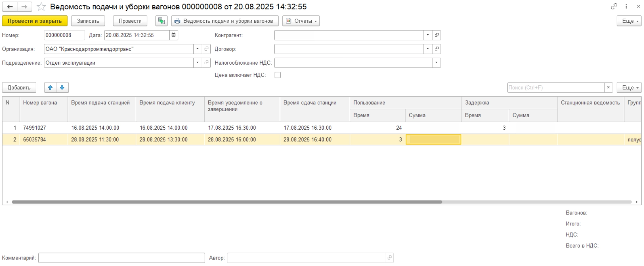
Task: Click the Номер field 000000008
Action: pyautogui.click(x=64, y=35)
